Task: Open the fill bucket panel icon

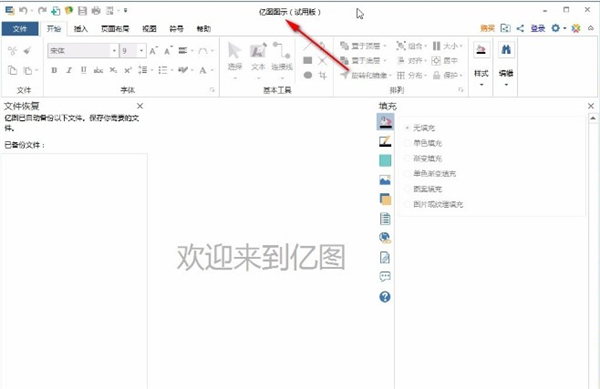Action: [x=385, y=122]
